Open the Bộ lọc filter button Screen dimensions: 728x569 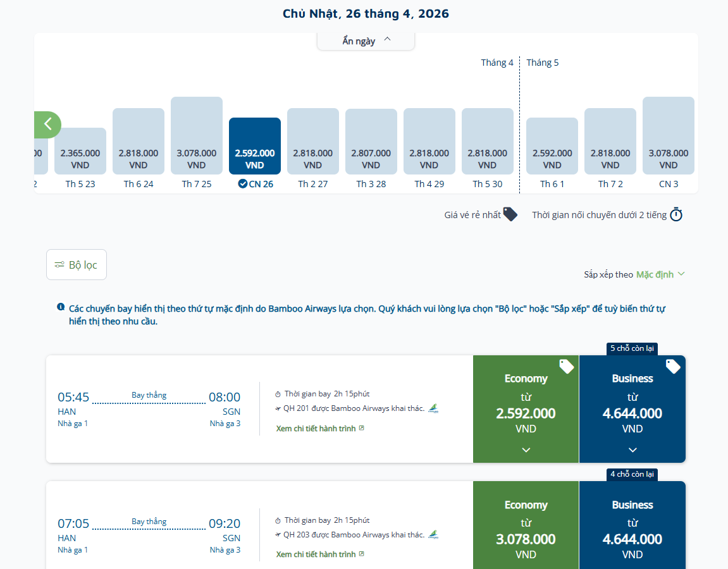pyautogui.click(x=77, y=265)
